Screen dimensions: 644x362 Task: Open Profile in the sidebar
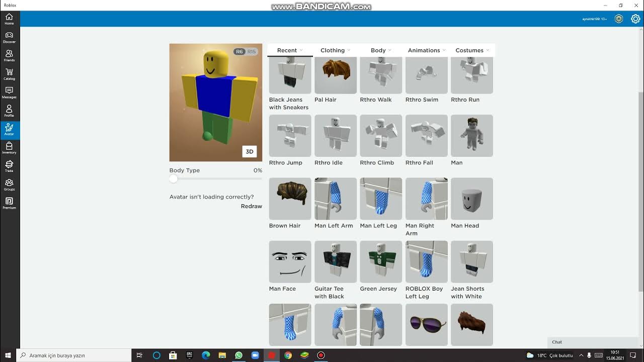(9, 111)
